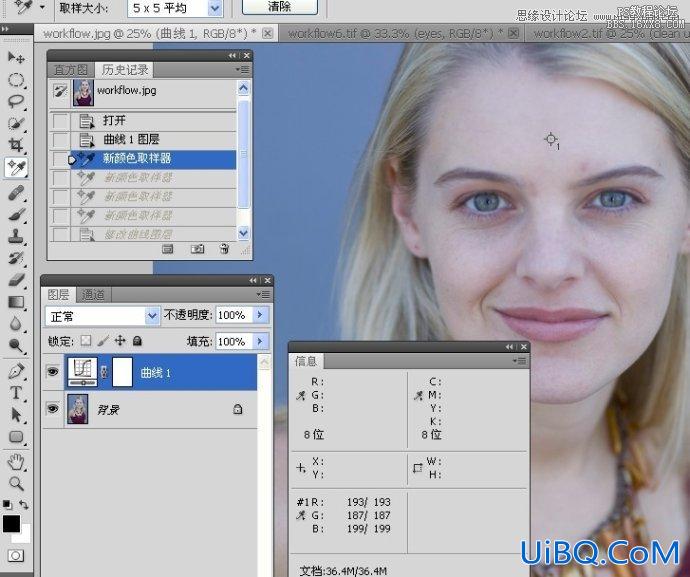Switch to the 历史记录 tab

click(x=125, y=69)
